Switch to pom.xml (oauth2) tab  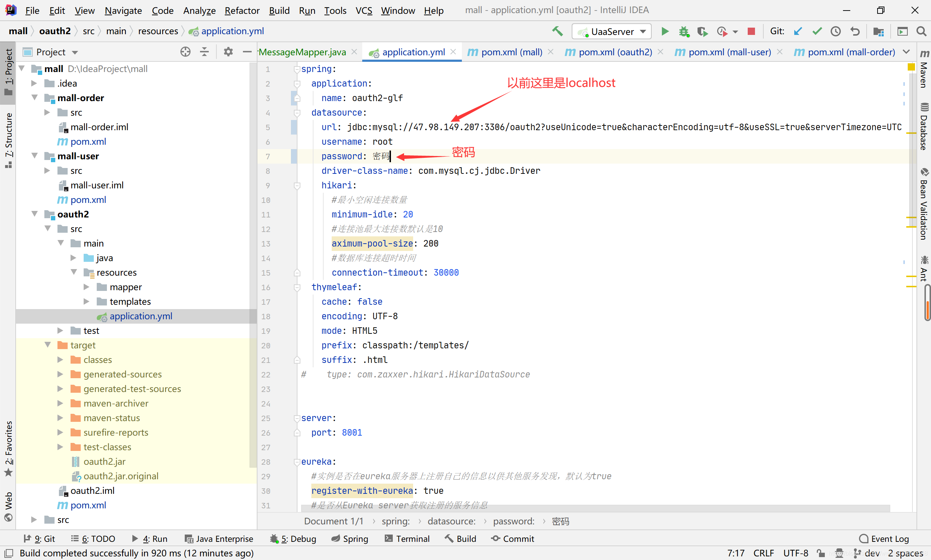[x=615, y=52]
